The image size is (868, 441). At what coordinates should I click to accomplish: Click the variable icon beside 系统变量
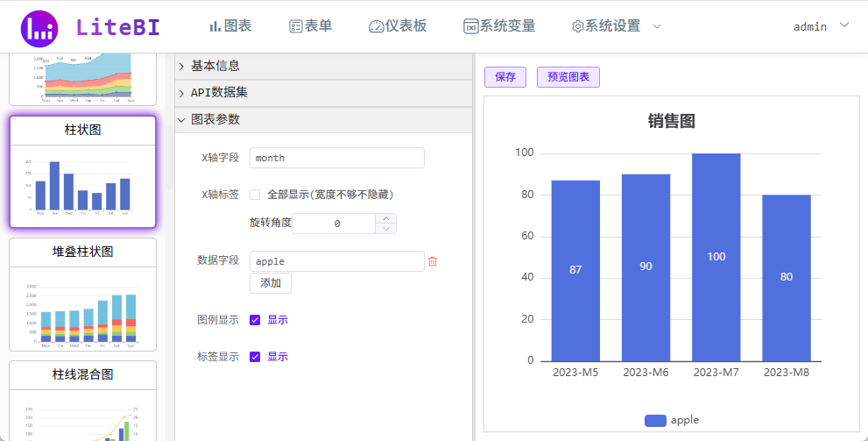[x=471, y=26]
